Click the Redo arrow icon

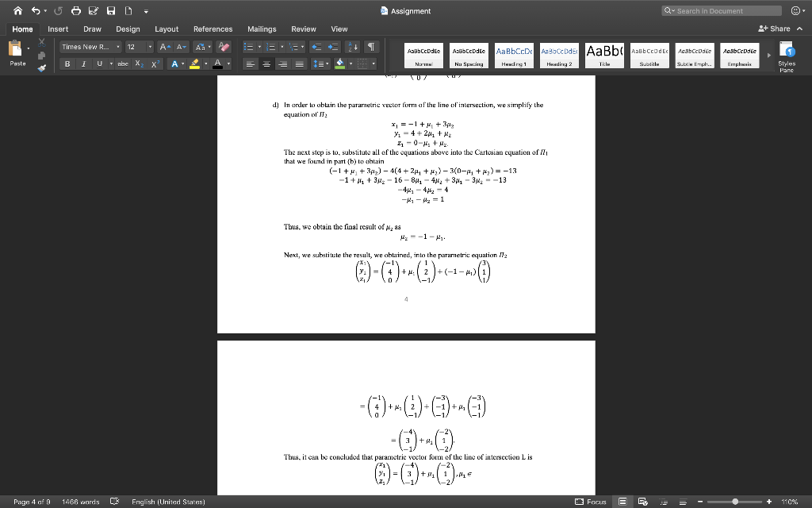click(x=58, y=10)
